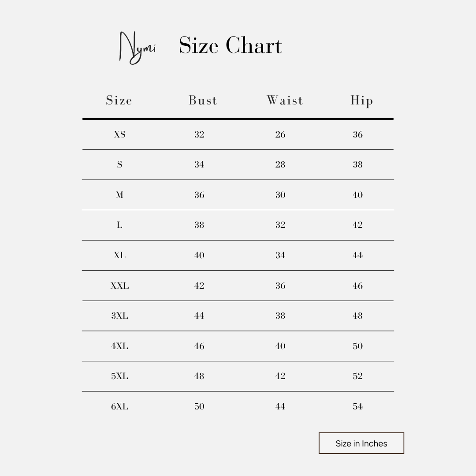Select the Size column header
Screen dimensions: 476x476
119,100
